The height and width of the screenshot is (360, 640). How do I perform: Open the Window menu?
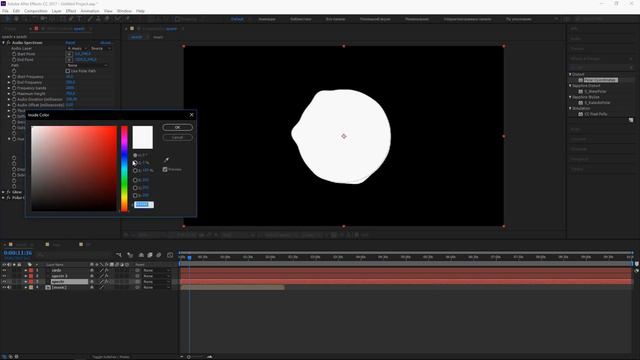point(124,11)
